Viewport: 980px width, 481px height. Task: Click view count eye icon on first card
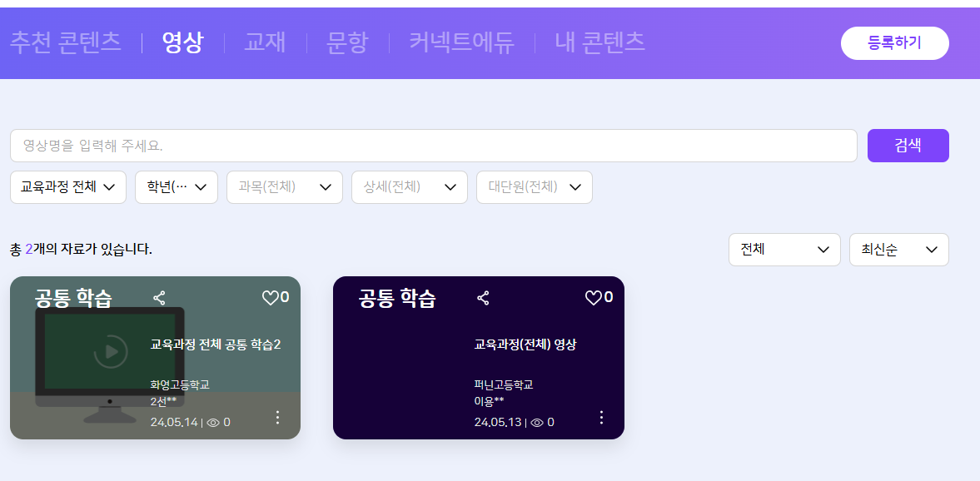click(213, 423)
